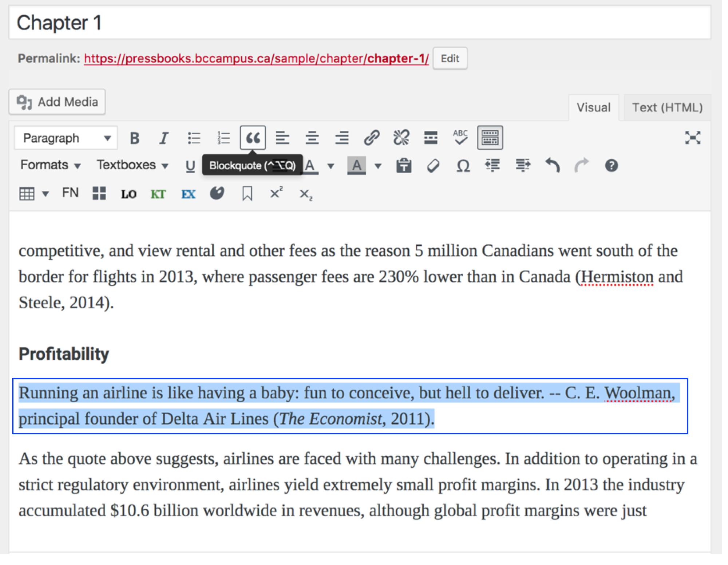Toggle underline formatting
Viewport: 728px width, 565px height.
tap(190, 166)
